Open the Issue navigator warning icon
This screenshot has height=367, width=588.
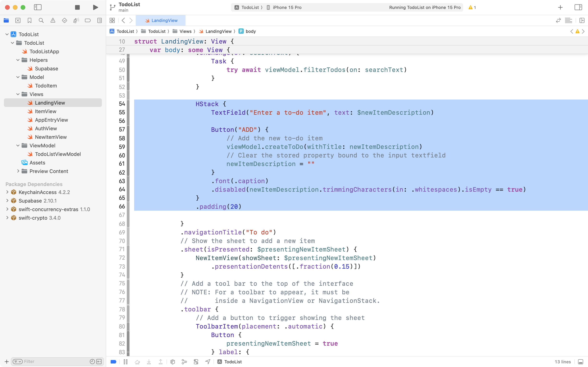tap(53, 20)
